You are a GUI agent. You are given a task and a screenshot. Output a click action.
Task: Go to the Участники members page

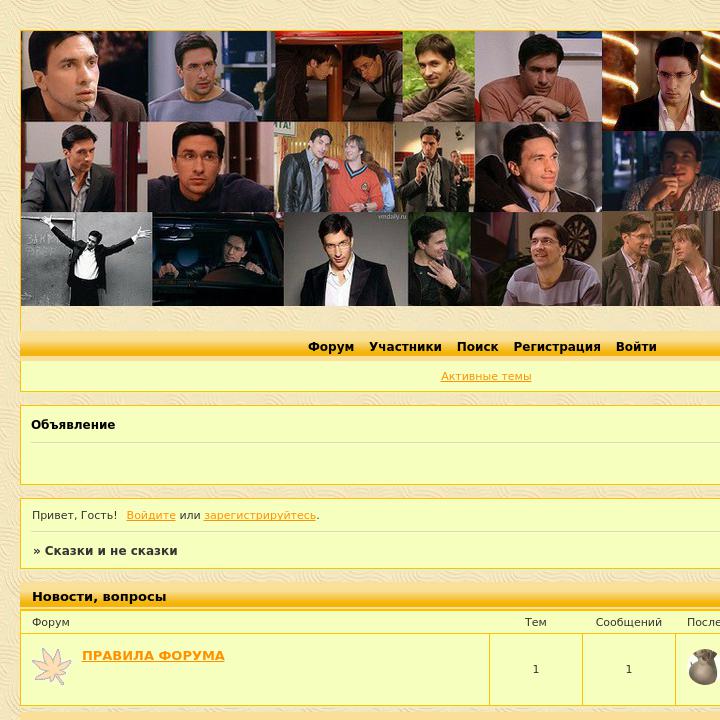click(x=405, y=347)
